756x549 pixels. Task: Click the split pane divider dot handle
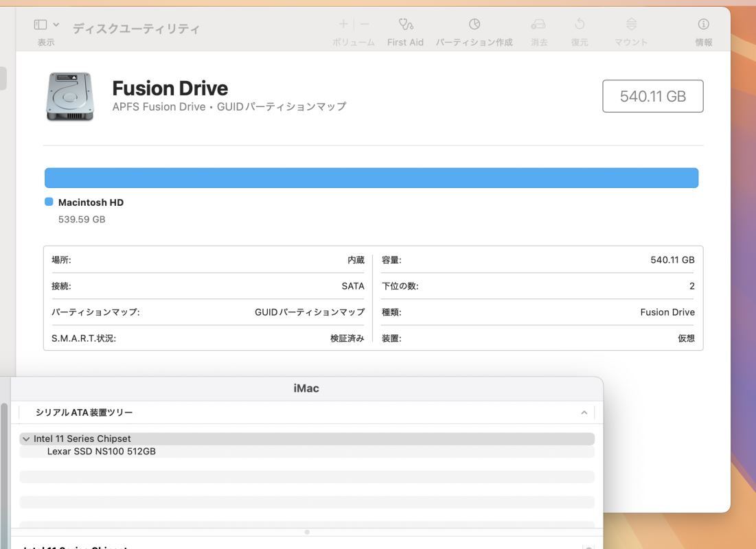click(307, 532)
